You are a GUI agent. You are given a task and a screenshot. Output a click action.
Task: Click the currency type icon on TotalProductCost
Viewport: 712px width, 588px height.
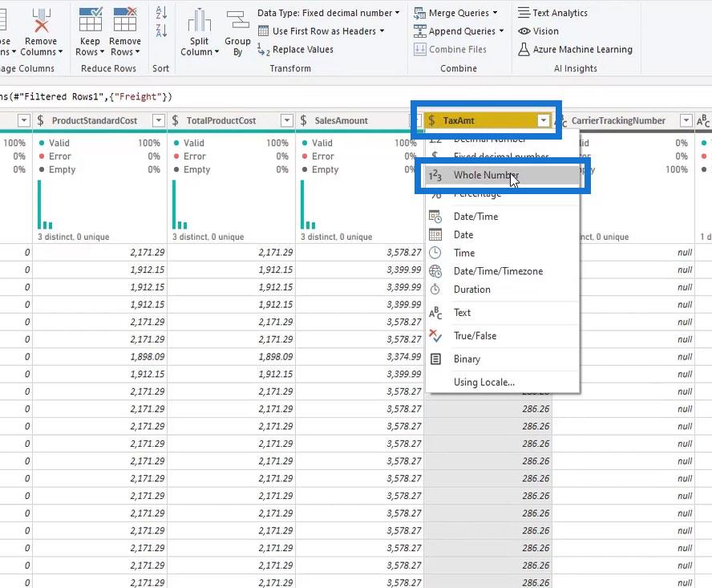click(x=176, y=120)
